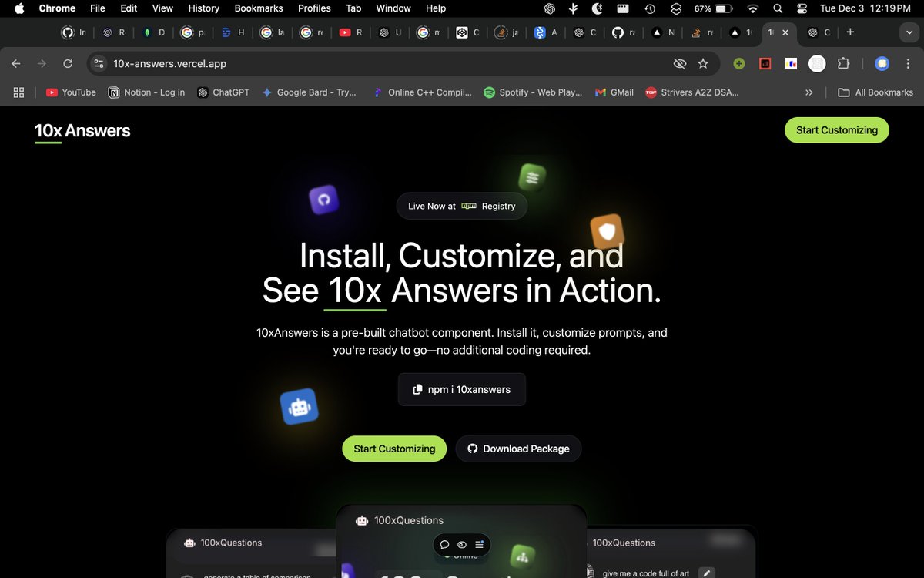This screenshot has width=924, height=578.
Task: Click the 10x Answers site logo
Action: click(x=82, y=131)
